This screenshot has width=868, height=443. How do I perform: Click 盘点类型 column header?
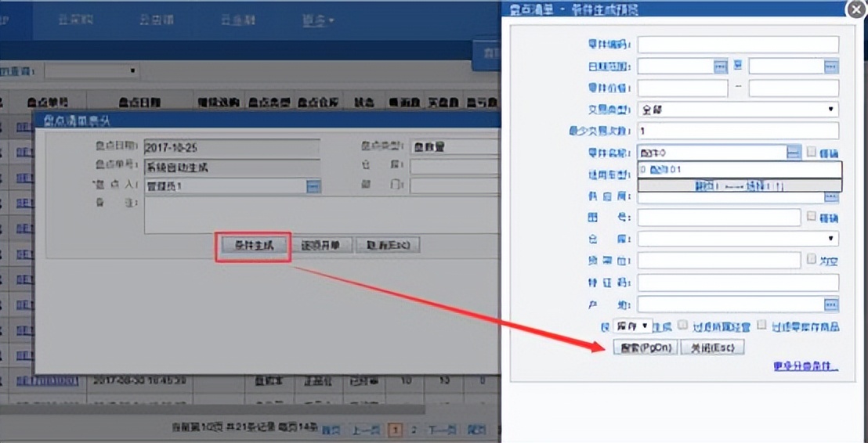(269, 103)
